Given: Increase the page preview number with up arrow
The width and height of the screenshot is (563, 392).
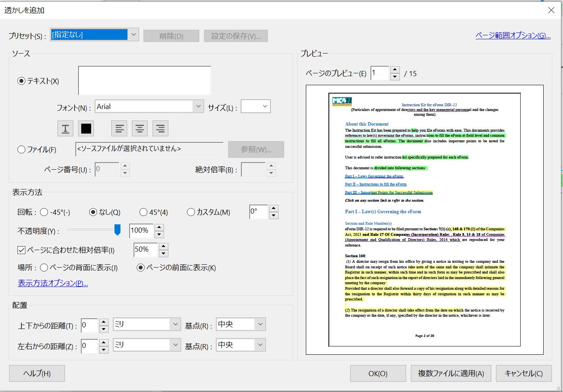Looking at the screenshot, I should tap(395, 70).
